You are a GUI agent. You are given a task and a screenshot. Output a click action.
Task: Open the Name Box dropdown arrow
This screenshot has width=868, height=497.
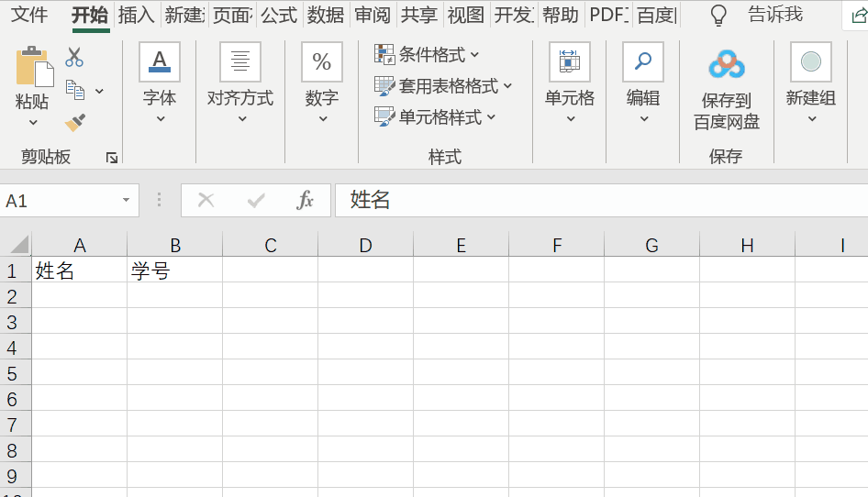127,200
